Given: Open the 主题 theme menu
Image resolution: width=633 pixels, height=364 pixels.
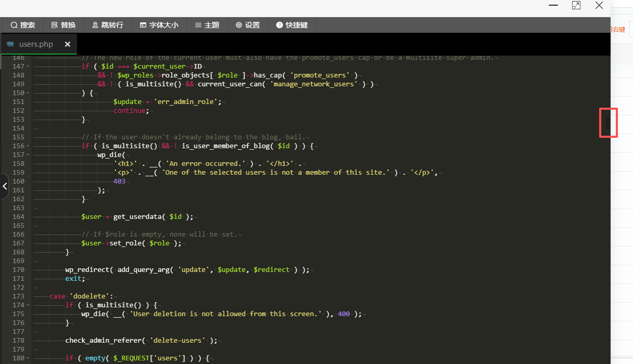Looking at the screenshot, I should pyautogui.click(x=207, y=25).
